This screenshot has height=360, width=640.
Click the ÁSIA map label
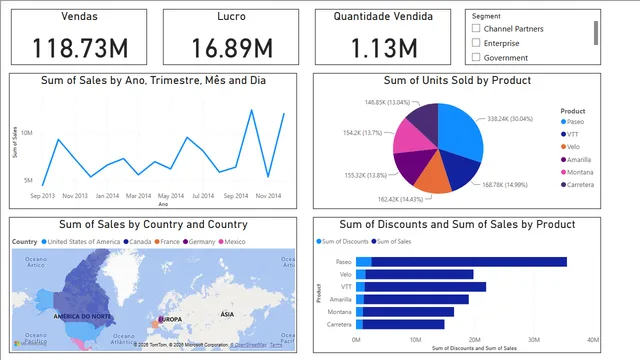[227, 314]
